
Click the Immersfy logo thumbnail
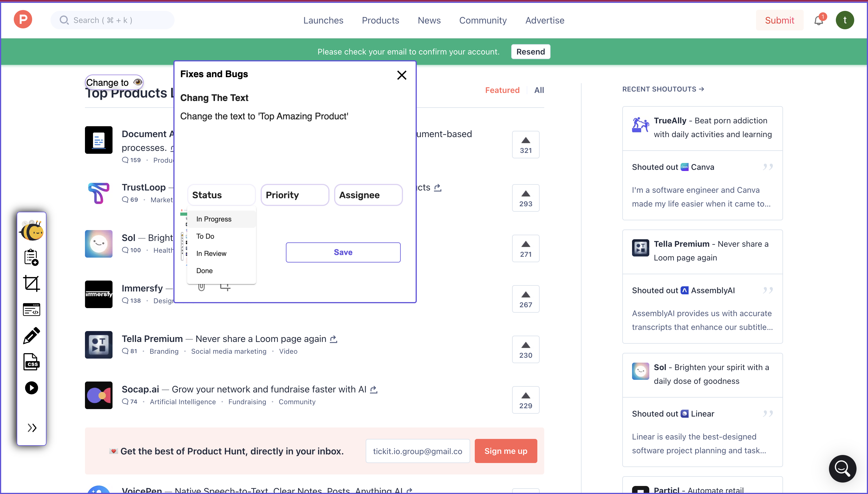pos(98,294)
